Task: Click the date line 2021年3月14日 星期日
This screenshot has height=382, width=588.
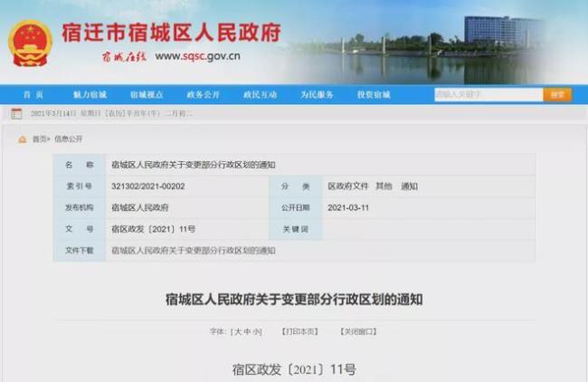Action: pyautogui.click(x=66, y=113)
